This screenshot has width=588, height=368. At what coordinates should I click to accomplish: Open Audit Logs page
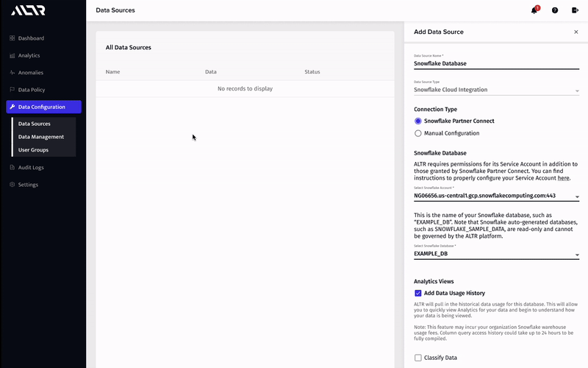[31, 168]
